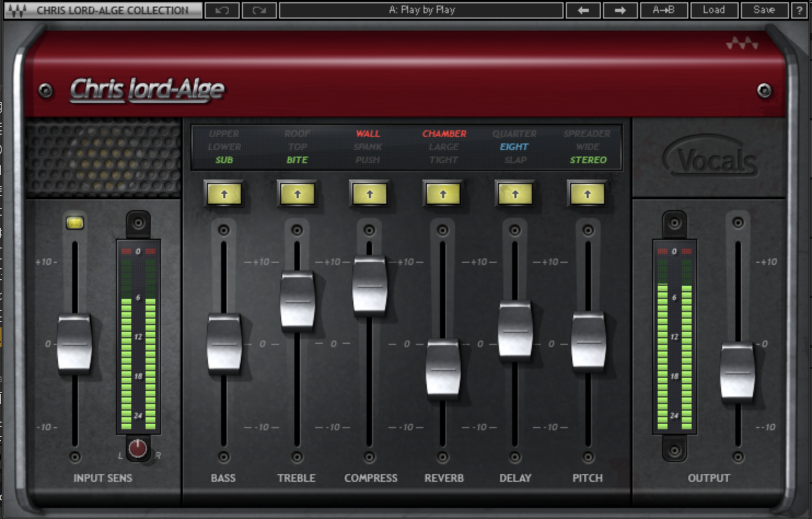This screenshot has width=812, height=519.
Task: Open the question mark help button
Action: [x=799, y=10]
